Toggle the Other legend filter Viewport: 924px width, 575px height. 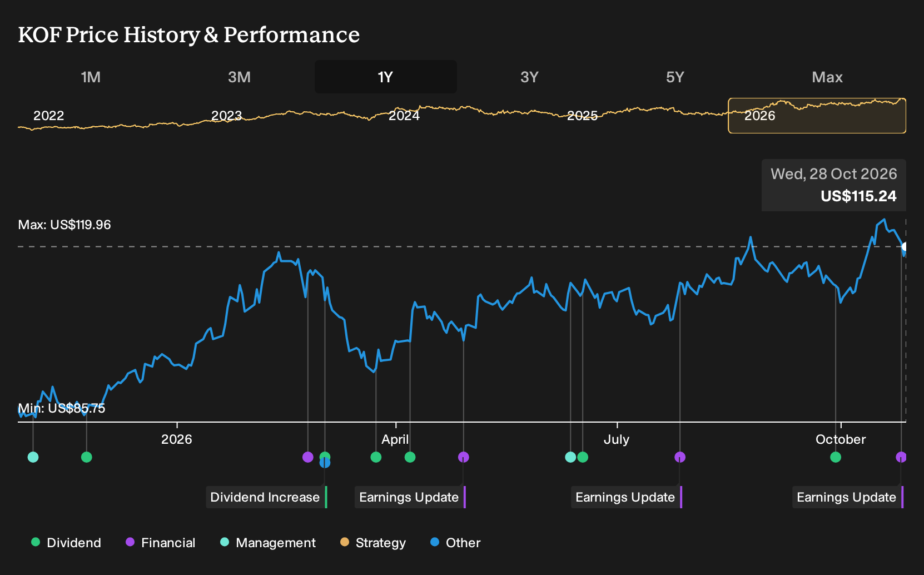455,543
